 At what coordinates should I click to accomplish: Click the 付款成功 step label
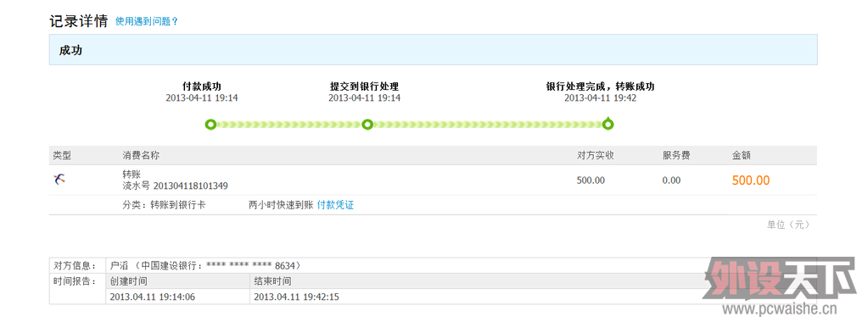tap(202, 86)
